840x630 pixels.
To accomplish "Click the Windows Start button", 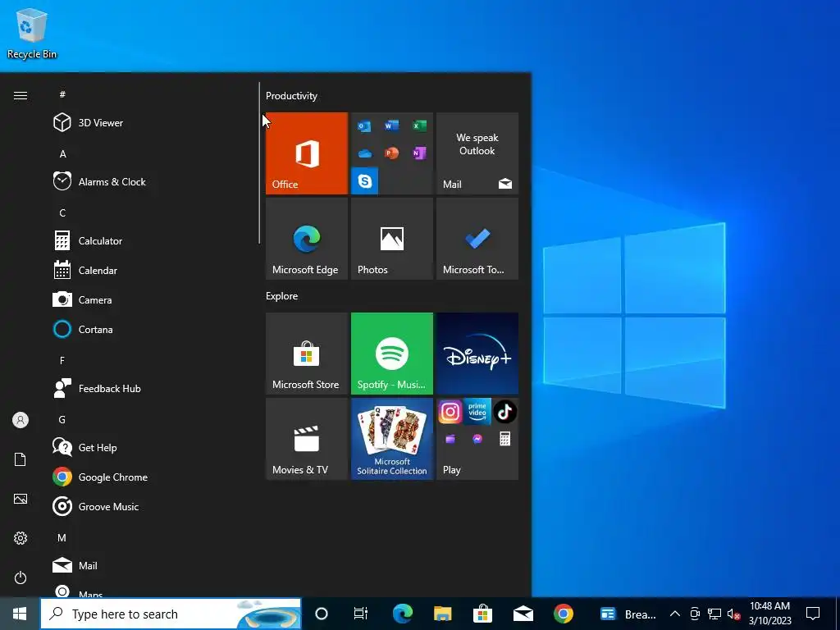I will tap(20, 614).
